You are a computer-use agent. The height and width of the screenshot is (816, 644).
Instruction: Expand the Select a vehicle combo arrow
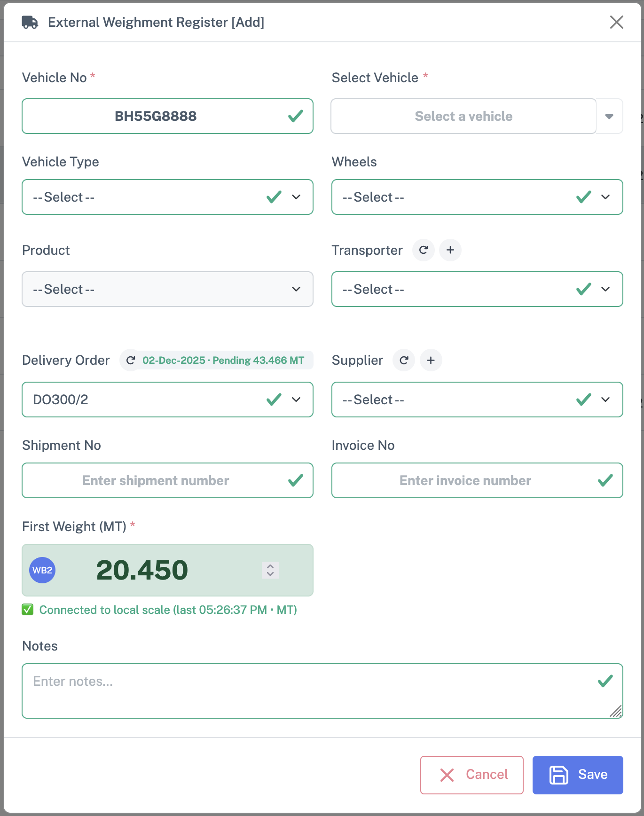[609, 117]
